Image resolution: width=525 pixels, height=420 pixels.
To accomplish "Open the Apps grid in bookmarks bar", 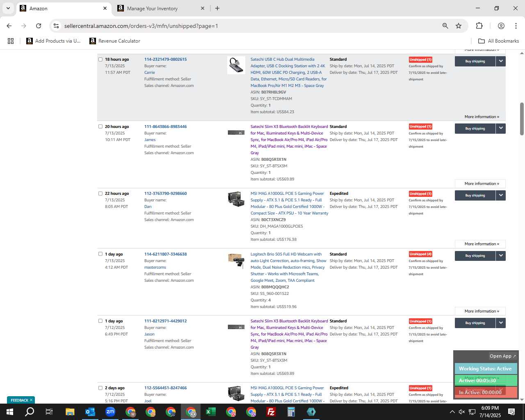I will [11, 41].
